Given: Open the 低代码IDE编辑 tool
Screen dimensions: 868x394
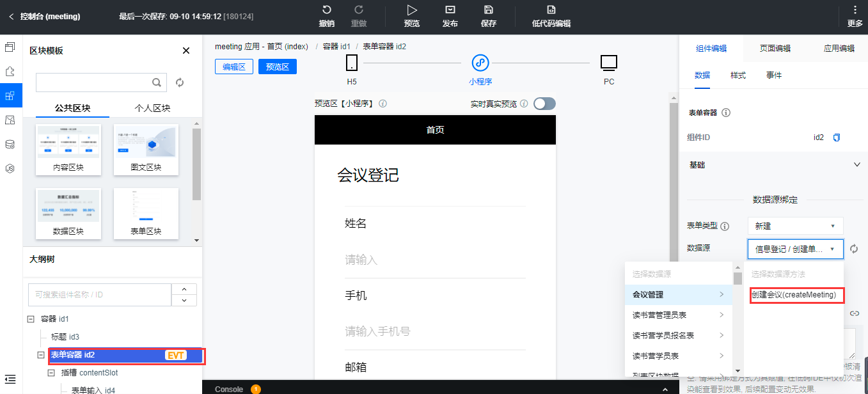Looking at the screenshot, I should click(551, 13).
